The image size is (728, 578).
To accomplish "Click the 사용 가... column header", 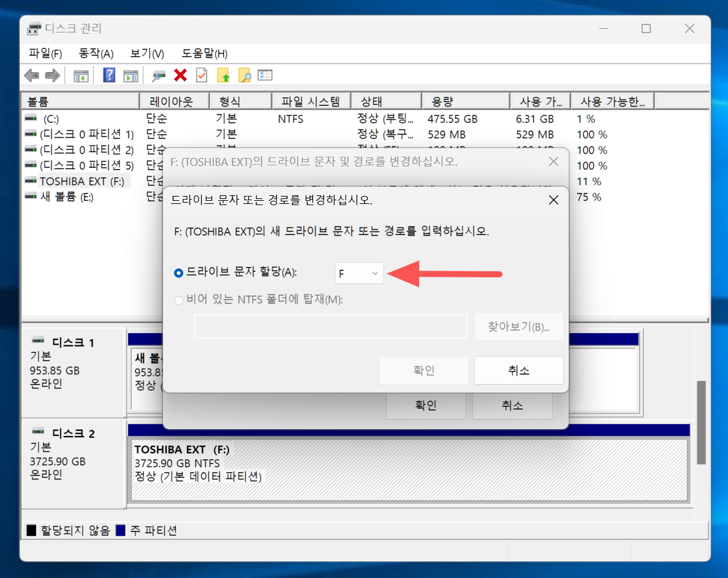I will (540, 101).
